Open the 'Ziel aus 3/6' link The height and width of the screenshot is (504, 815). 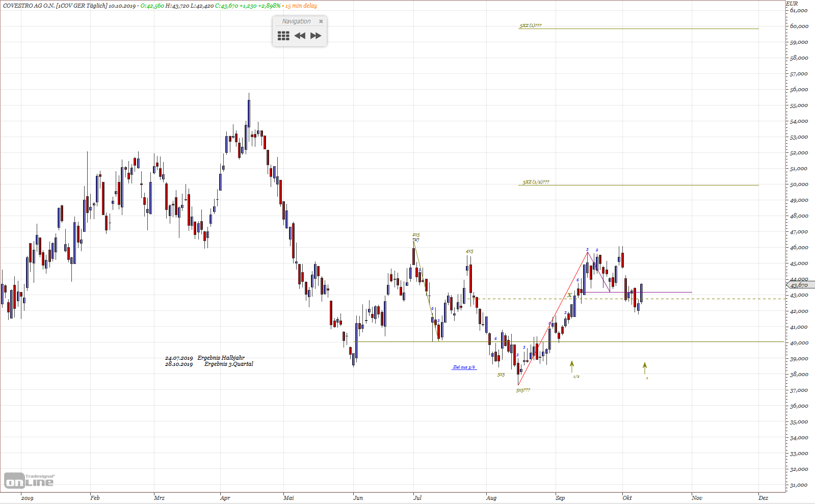(464, 367)
